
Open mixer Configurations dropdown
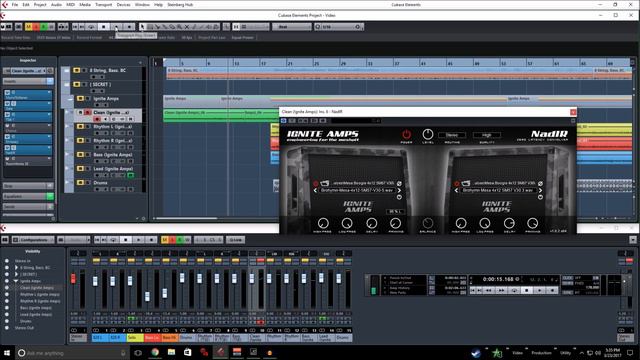click(x=33, y=240)
